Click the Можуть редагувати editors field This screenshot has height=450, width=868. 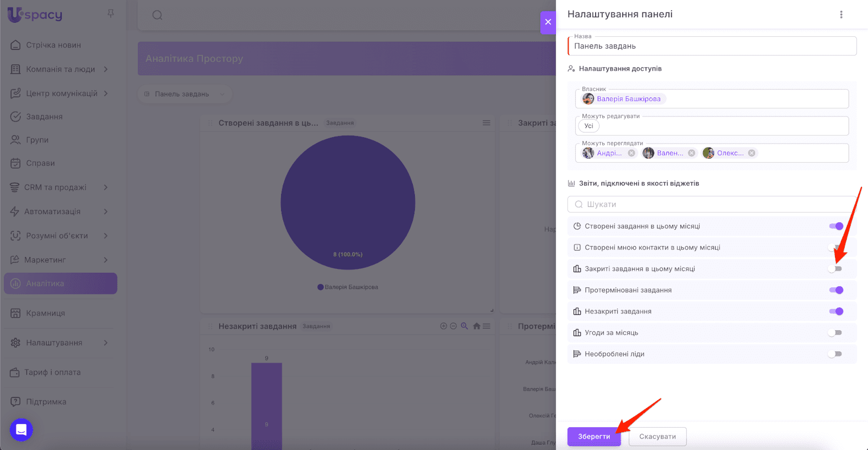712,126
